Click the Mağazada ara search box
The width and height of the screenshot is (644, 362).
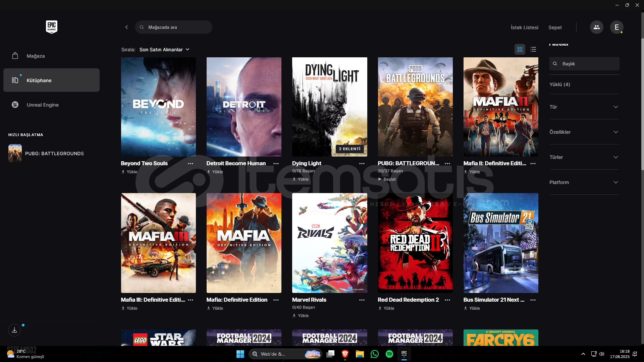(174, 27)
